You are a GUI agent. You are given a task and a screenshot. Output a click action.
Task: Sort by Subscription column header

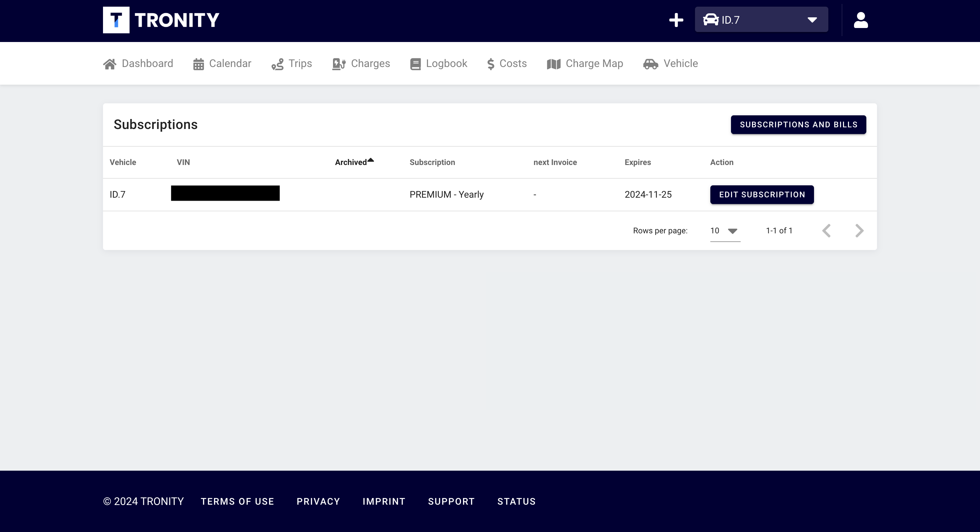click(x=432, y=162)
